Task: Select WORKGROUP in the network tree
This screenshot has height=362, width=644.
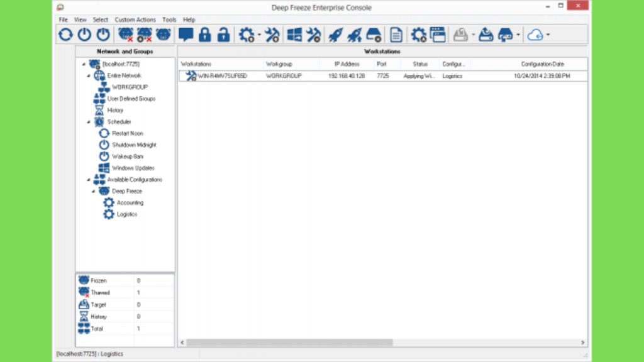Action: pyautogui.click(x=130, y=87)
